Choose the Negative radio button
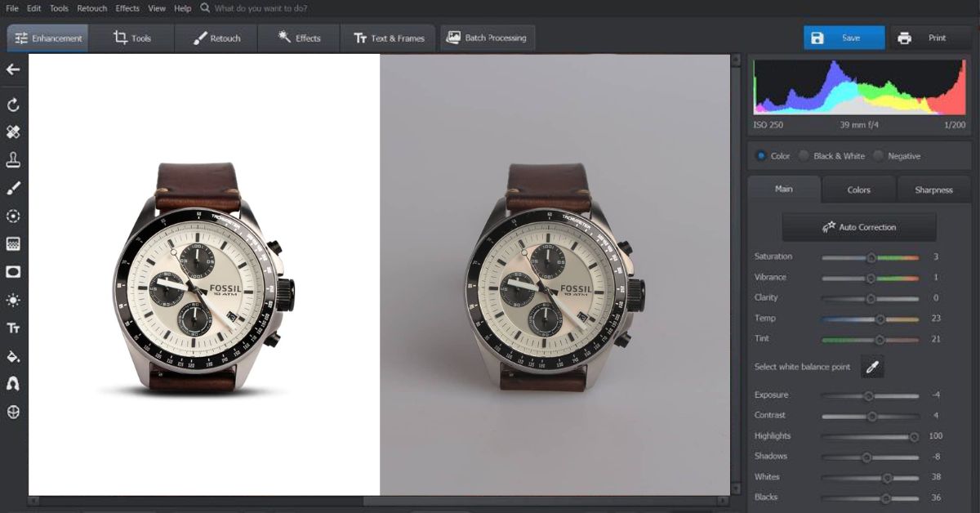This screenshot has width=980, height=513. (879, 156)
